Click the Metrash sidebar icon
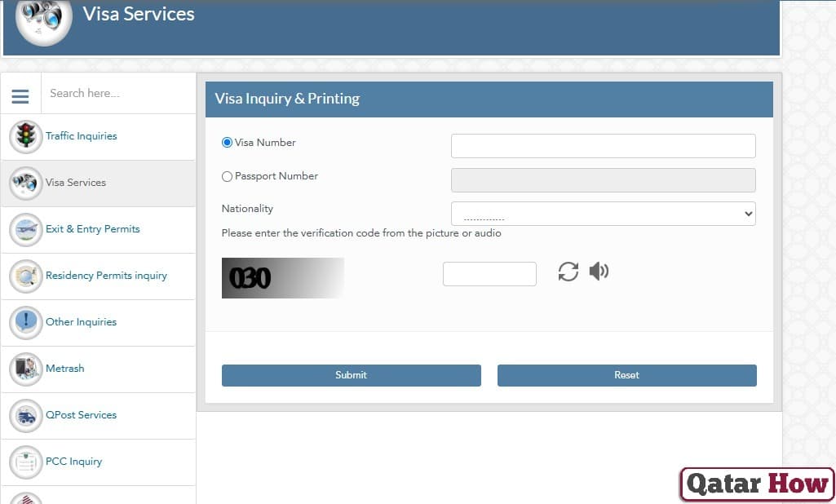The image size is (836, 504). click(x=25, y=369)
